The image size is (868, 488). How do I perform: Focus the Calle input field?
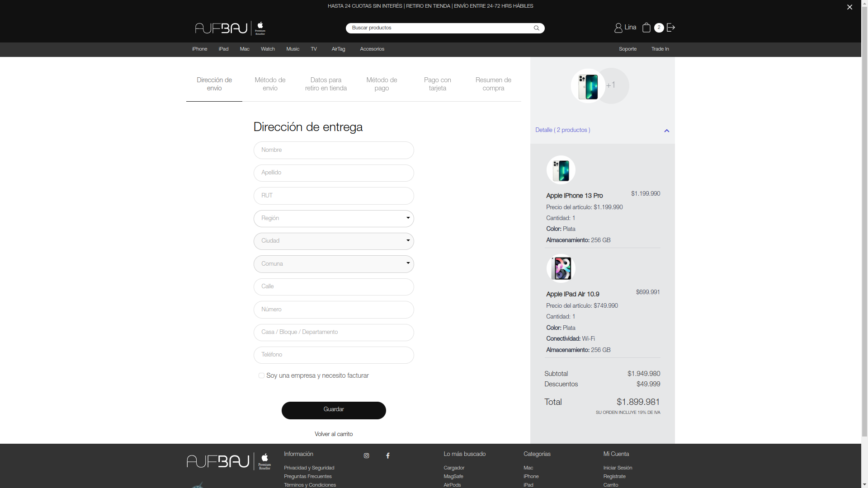334,286
